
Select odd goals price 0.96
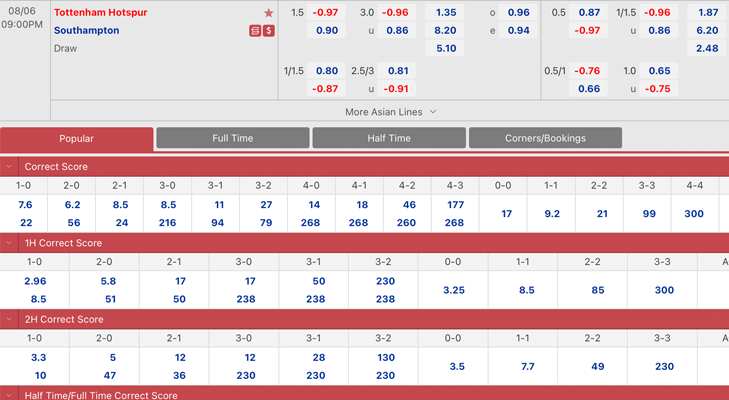coord(518,13)
